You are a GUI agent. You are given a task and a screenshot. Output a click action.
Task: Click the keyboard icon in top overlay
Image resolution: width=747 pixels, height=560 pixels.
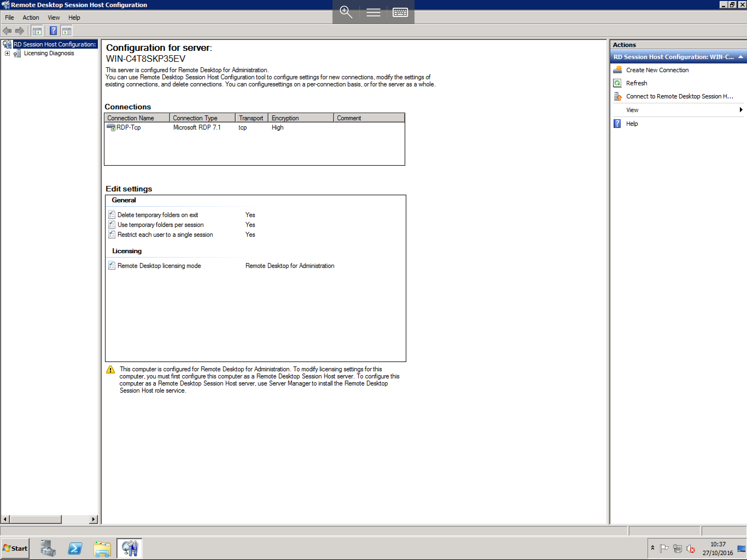click(400, 13)
